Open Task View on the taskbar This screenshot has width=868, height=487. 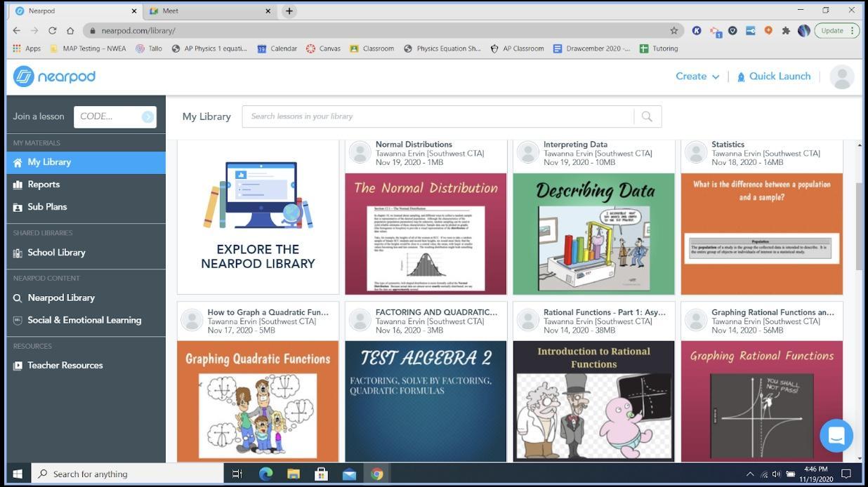(237, 474)
